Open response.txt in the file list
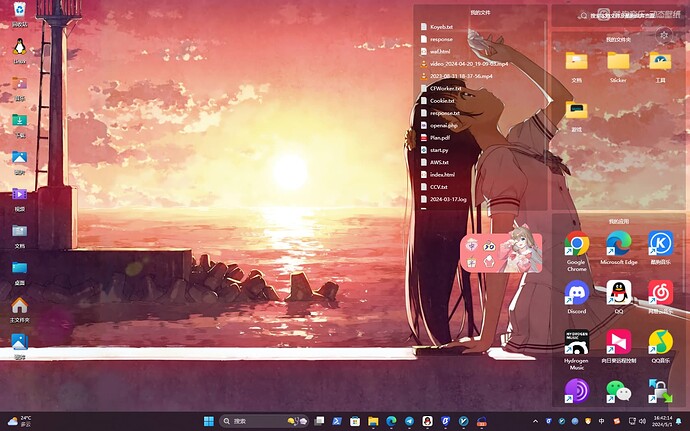The width and height of the screenshot is (690, 431). click(x=440, y=113)
